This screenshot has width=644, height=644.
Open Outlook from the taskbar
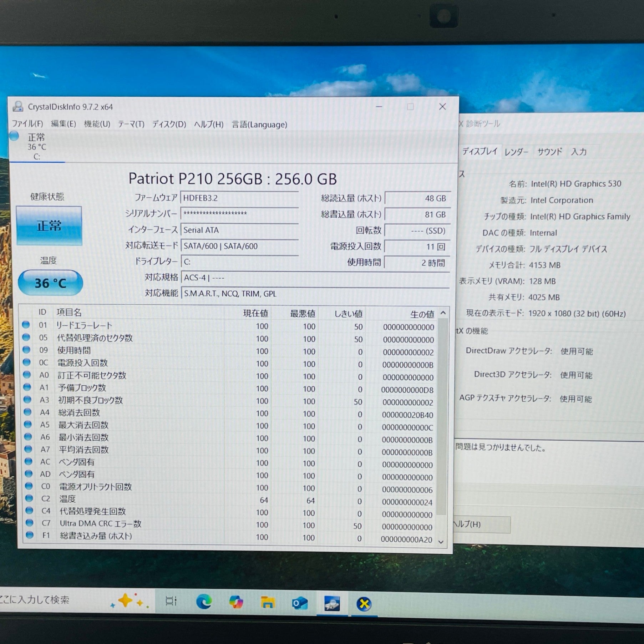click(x=300, y=603)
